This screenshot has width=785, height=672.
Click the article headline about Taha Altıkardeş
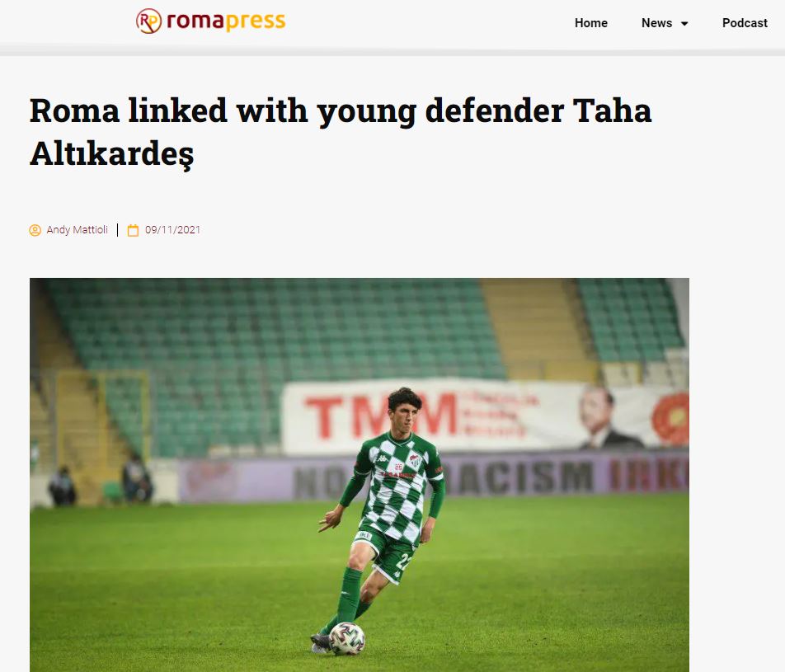pos(341,132)
